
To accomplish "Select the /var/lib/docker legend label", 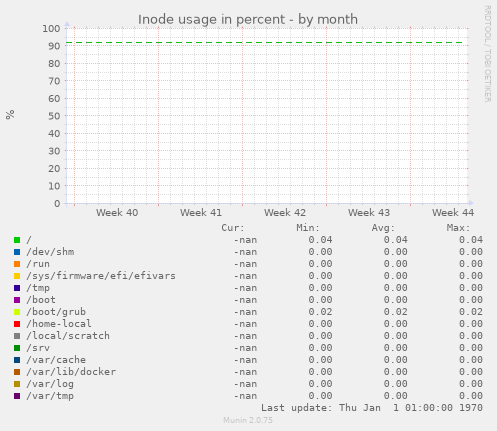I will pos(71,372).
